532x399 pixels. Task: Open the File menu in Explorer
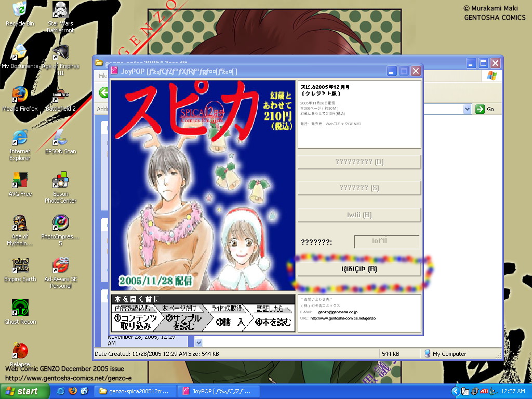click(x=103, y=76)
